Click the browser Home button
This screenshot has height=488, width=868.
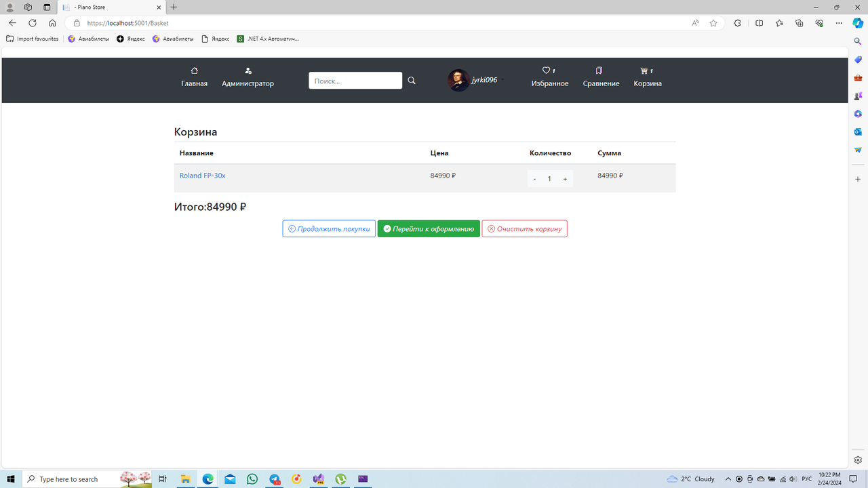pyautogui.click(x=52, y=23)
